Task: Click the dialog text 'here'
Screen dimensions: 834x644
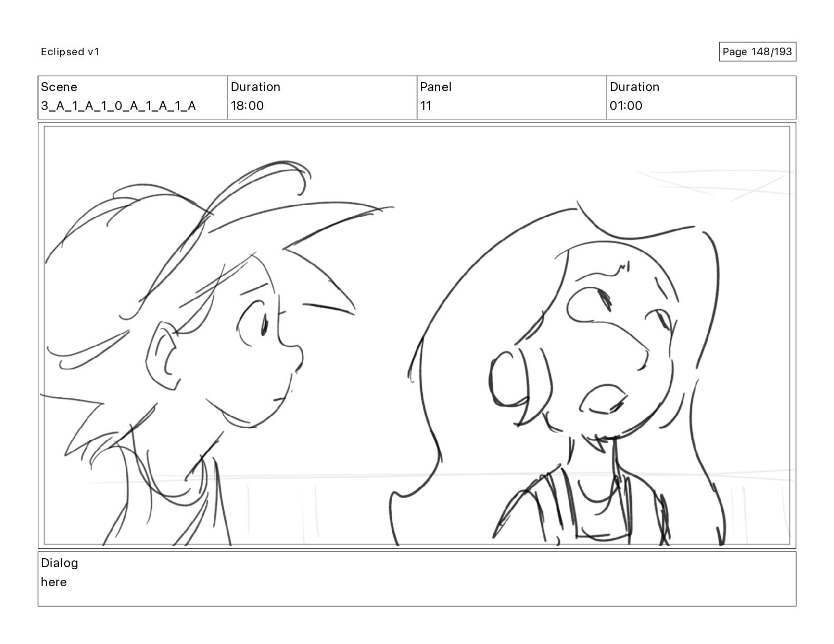Action: tap(54, 582)
